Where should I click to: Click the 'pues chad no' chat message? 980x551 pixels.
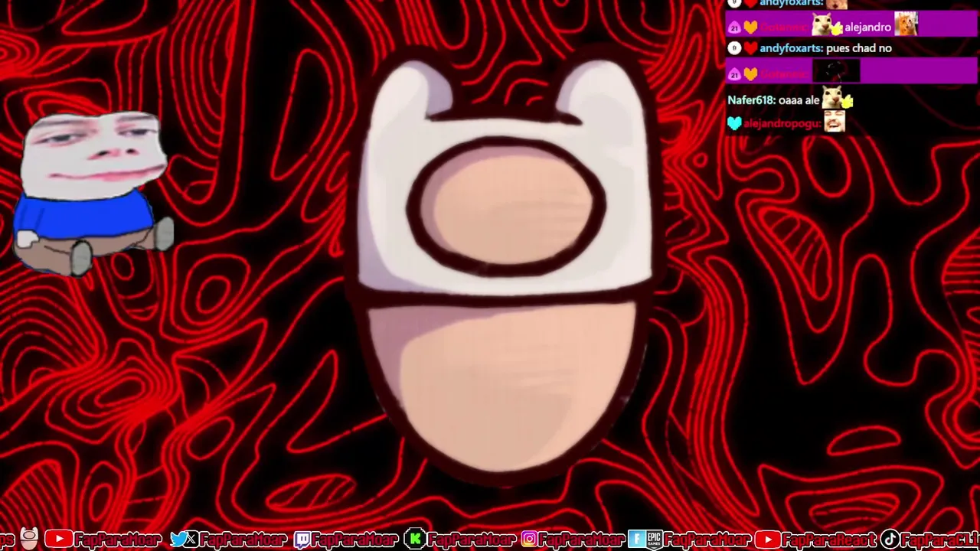click(x=859, y=48)
